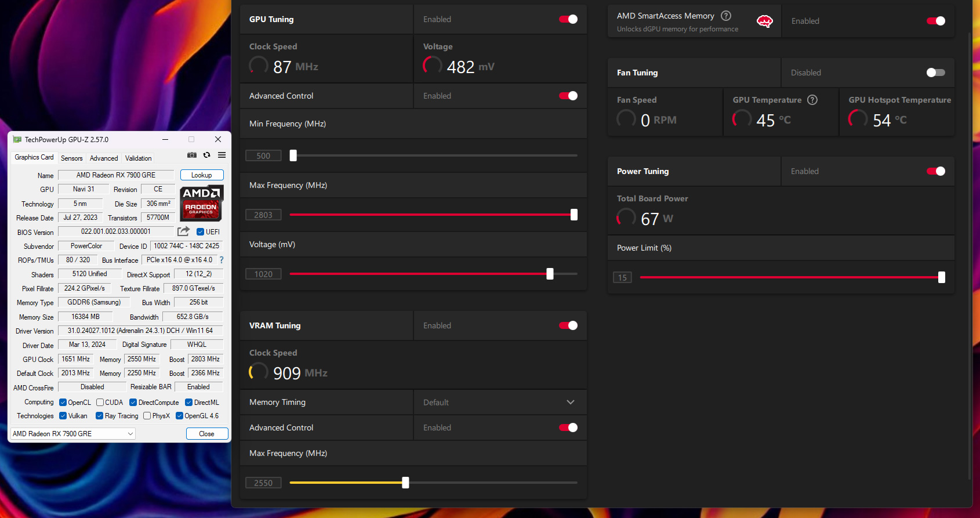Toggle the DirectCompute checkbox
Viewport: 980px width, 518px height.
[133, 403]
